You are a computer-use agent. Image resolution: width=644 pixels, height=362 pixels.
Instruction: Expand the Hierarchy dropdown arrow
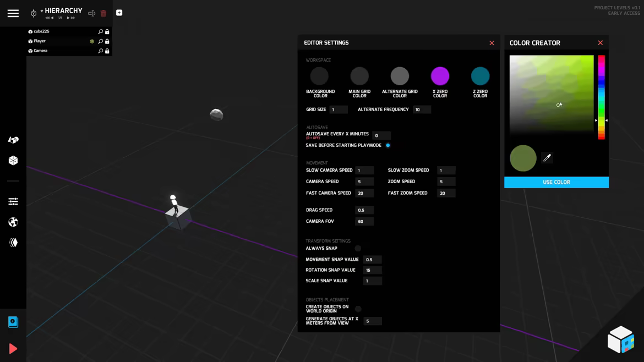[x=42, y=11]
